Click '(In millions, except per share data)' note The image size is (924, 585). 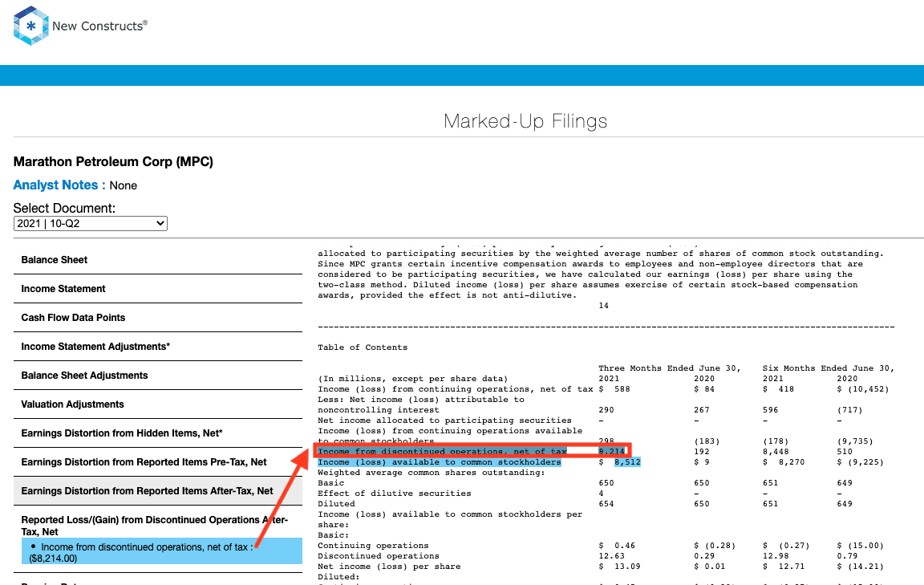(412, 379)
